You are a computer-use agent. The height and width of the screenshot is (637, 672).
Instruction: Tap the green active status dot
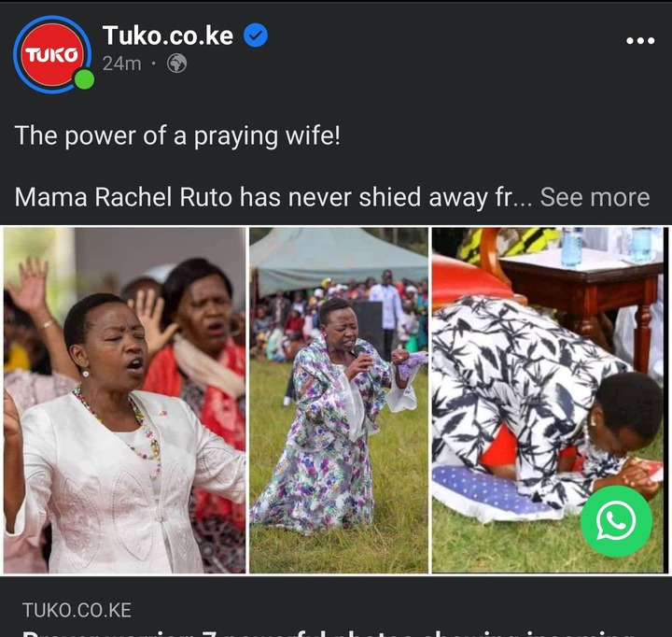pos(84,79)
